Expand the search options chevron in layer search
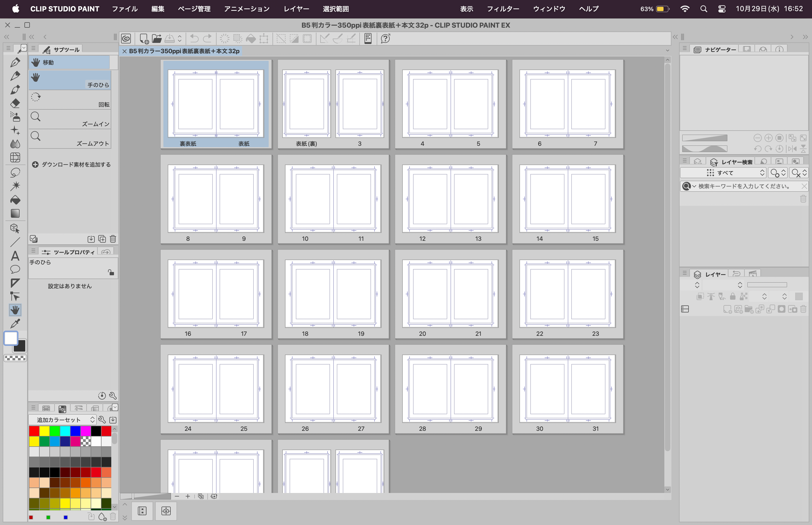 694,186
